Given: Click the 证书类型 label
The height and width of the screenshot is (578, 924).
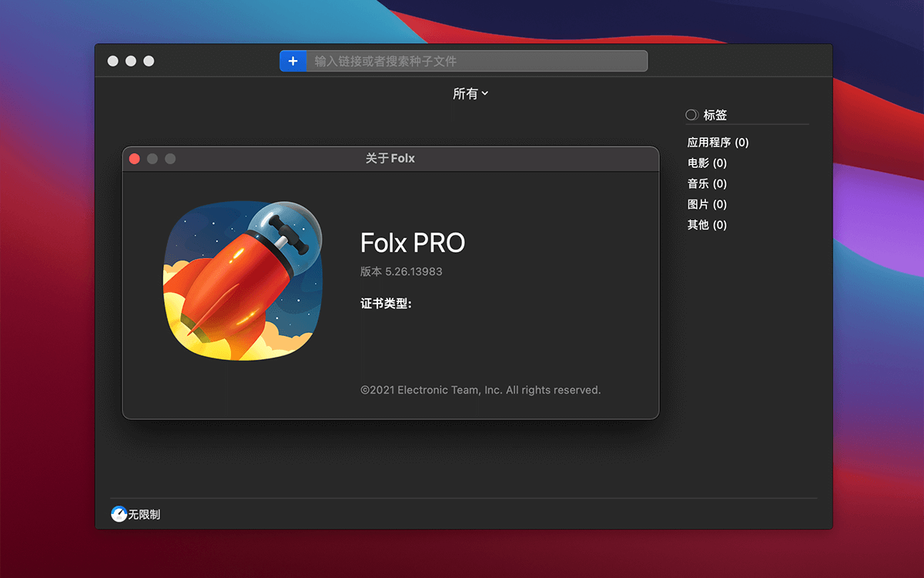Looking at the screenshot, I should [x=386, y=304].
